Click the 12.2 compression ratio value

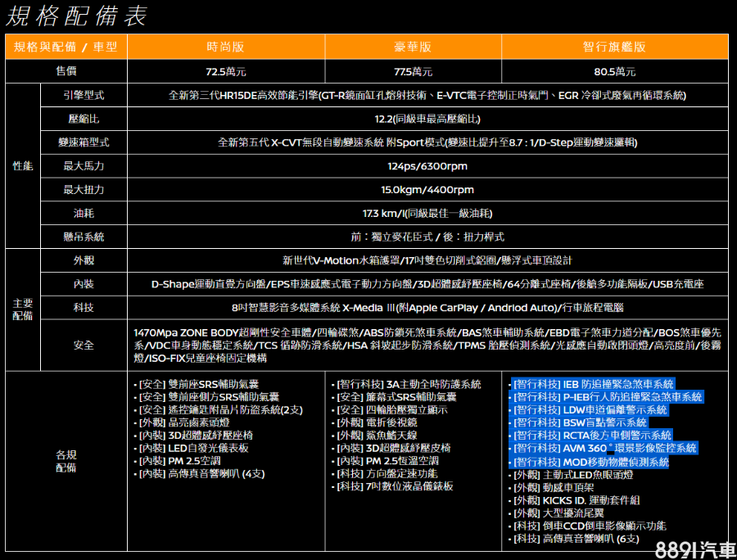pyautogui.click(x=427, y=119)
